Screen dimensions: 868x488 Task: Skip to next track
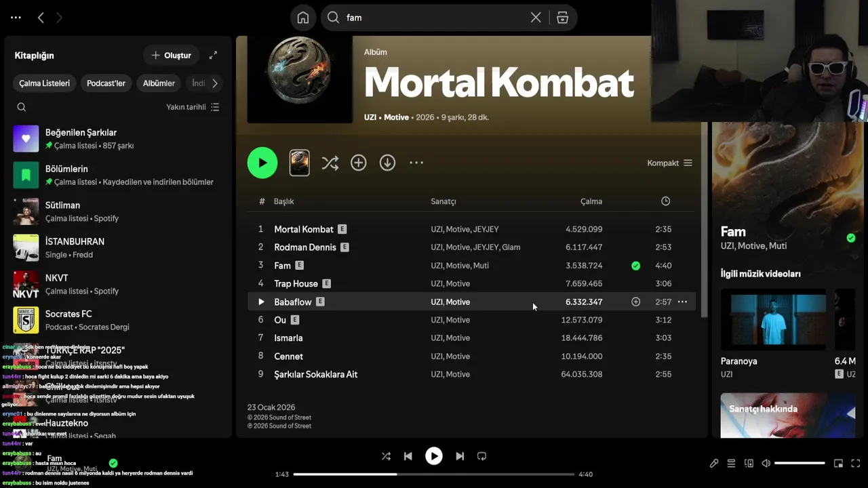460,456
